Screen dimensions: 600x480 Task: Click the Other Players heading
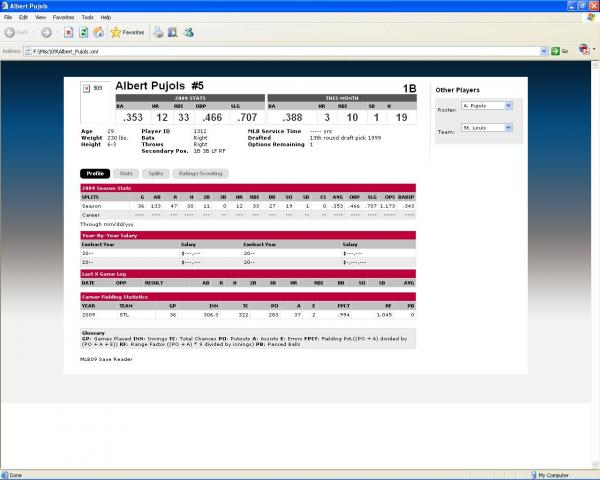457,90
